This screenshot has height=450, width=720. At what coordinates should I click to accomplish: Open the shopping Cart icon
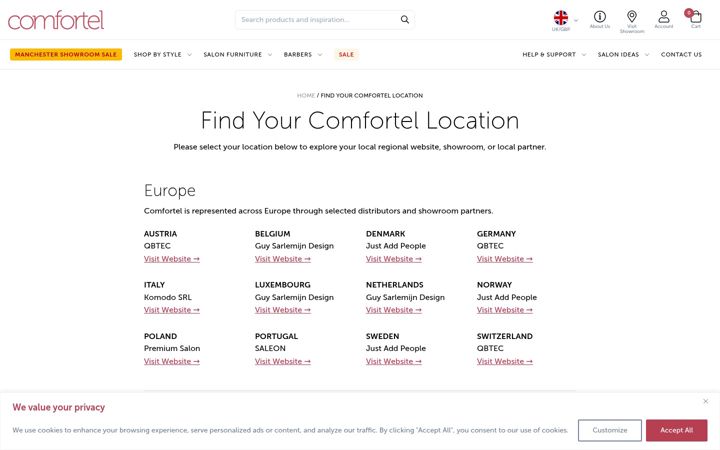point(696,17)
